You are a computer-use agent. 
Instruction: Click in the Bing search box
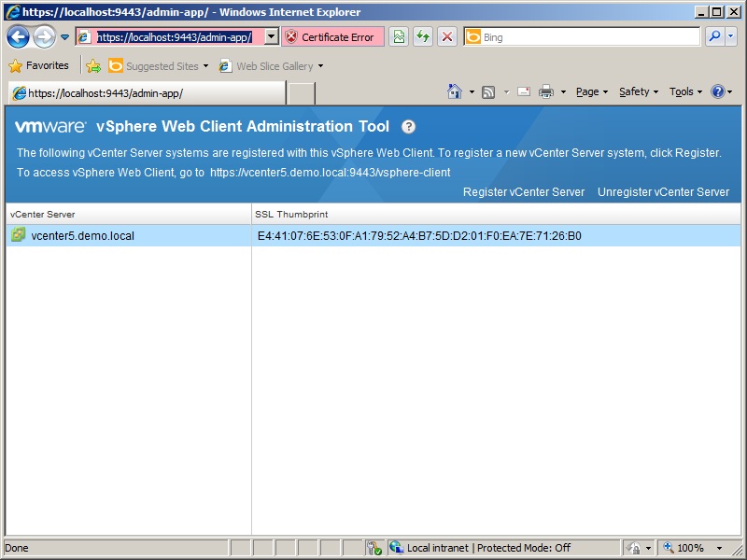[x=588, y=37]
